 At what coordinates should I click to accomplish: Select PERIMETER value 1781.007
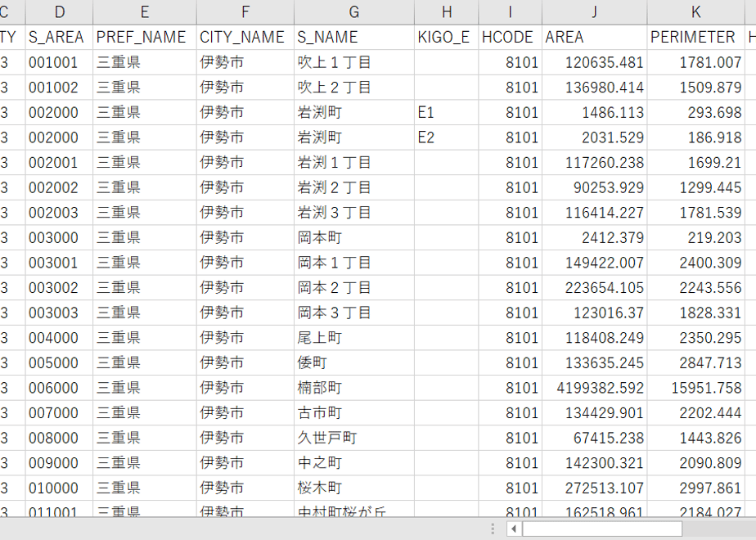point(695,62)
